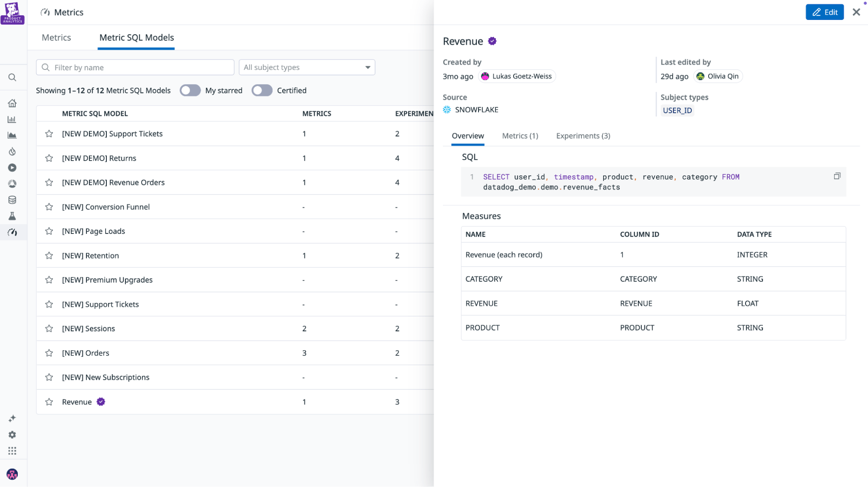Click the Filter by name field
The width and height of the screenshot is (868, 487).
click(135, 67)
